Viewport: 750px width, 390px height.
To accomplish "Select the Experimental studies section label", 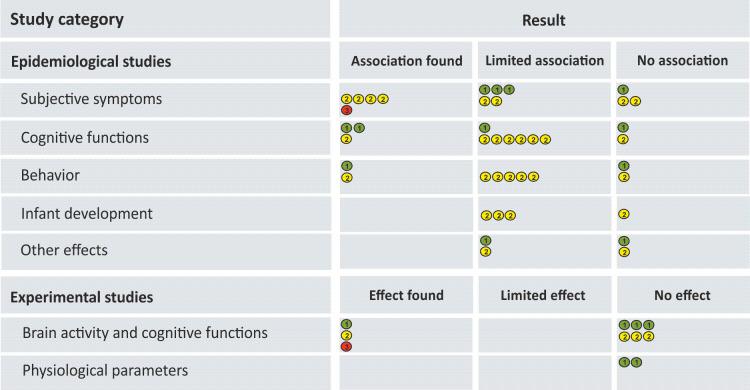I will tap(82, 297).
